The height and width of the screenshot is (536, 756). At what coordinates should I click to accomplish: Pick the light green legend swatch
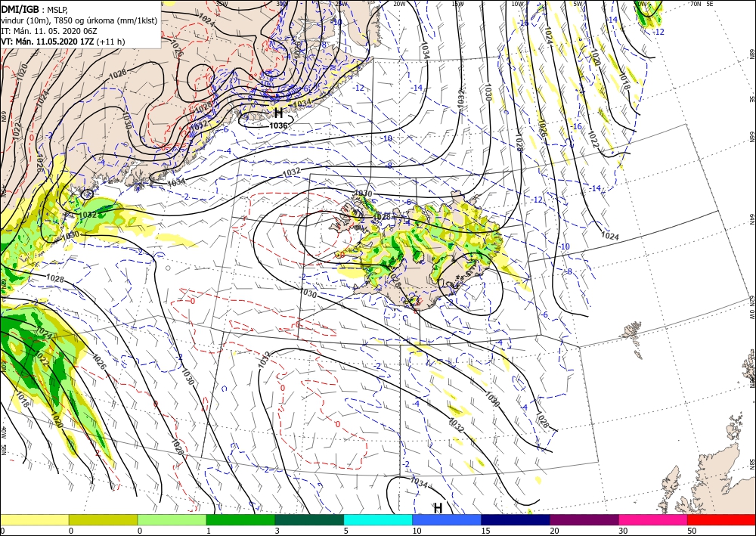[172, 519]
